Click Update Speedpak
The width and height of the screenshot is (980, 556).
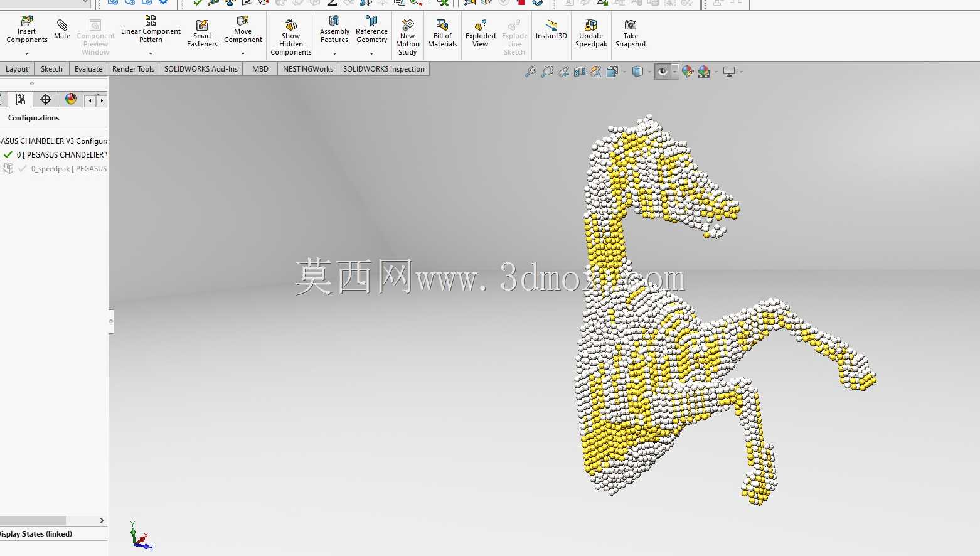[591, 33]
